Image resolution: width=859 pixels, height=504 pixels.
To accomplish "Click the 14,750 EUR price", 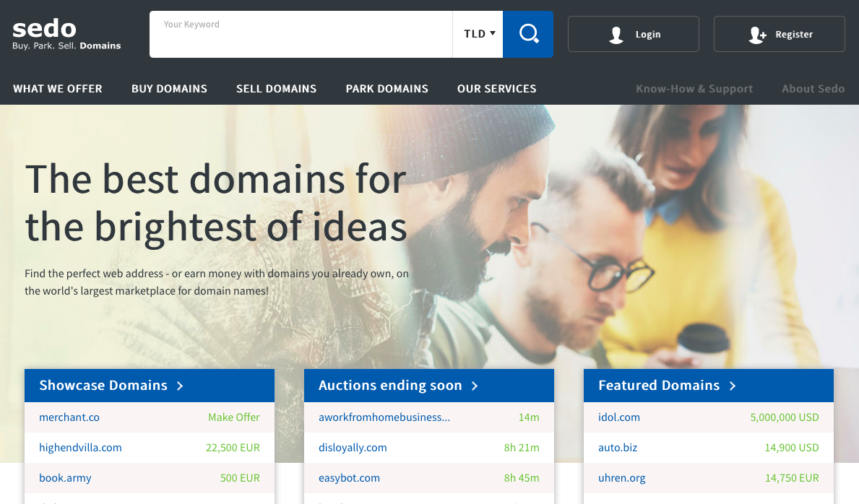I will [792, 478].
